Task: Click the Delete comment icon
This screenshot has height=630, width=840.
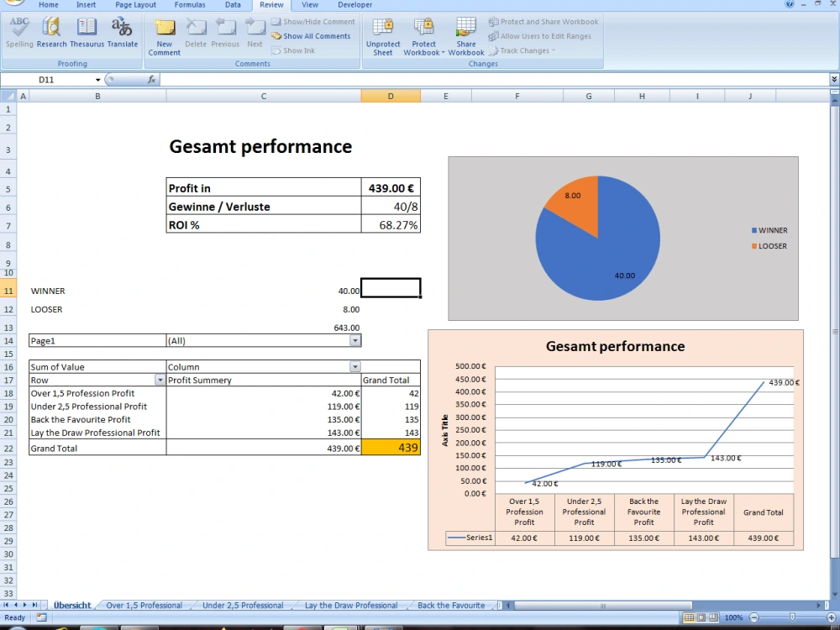Action: (196, 34)
